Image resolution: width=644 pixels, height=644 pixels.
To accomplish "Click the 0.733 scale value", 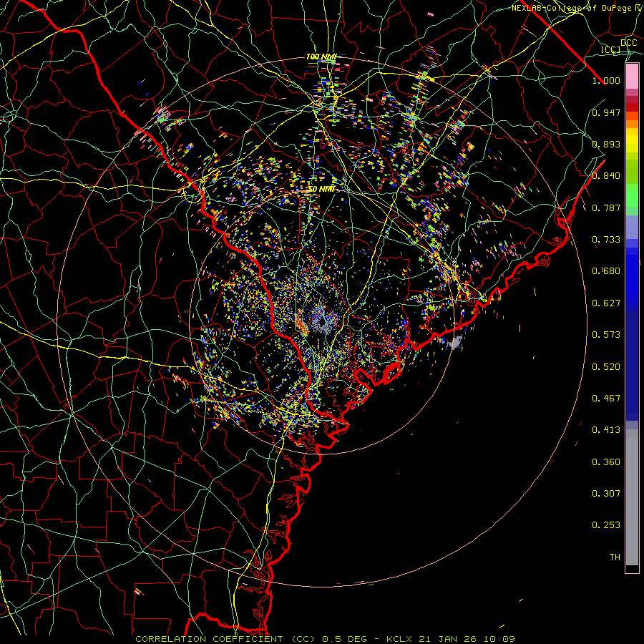I will 606,240.
